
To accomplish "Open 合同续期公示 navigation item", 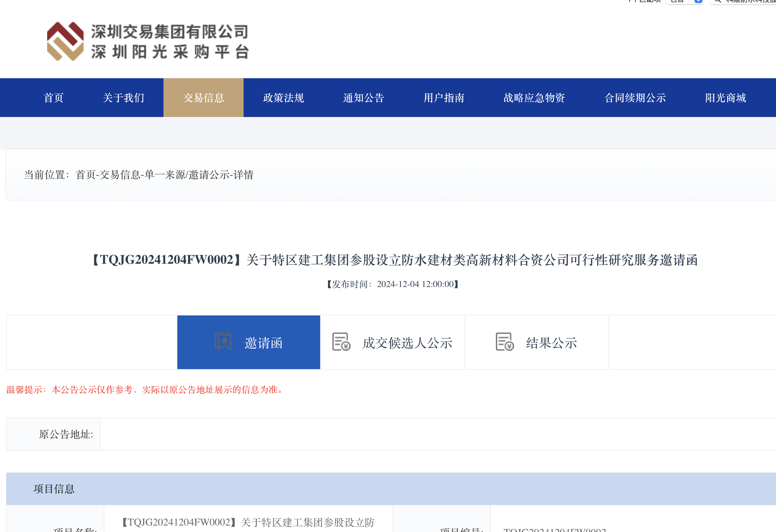I will (635, 98).
